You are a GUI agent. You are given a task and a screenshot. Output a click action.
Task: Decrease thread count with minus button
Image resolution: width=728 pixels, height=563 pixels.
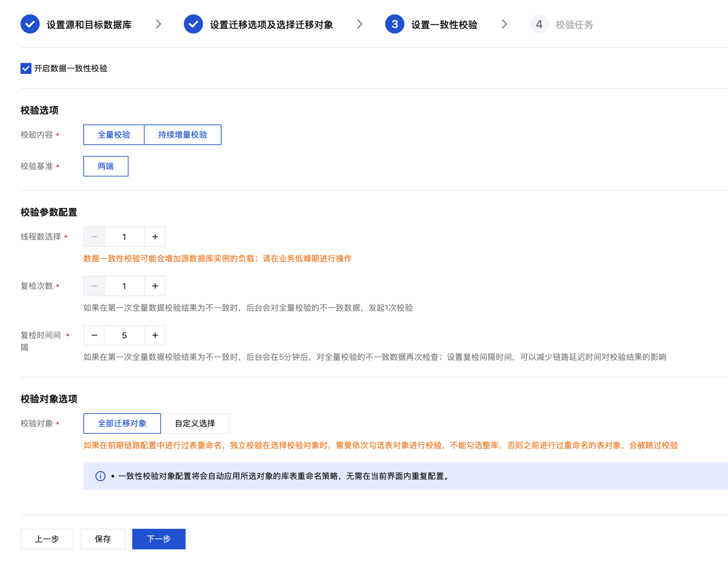click(x=94, y=237)
